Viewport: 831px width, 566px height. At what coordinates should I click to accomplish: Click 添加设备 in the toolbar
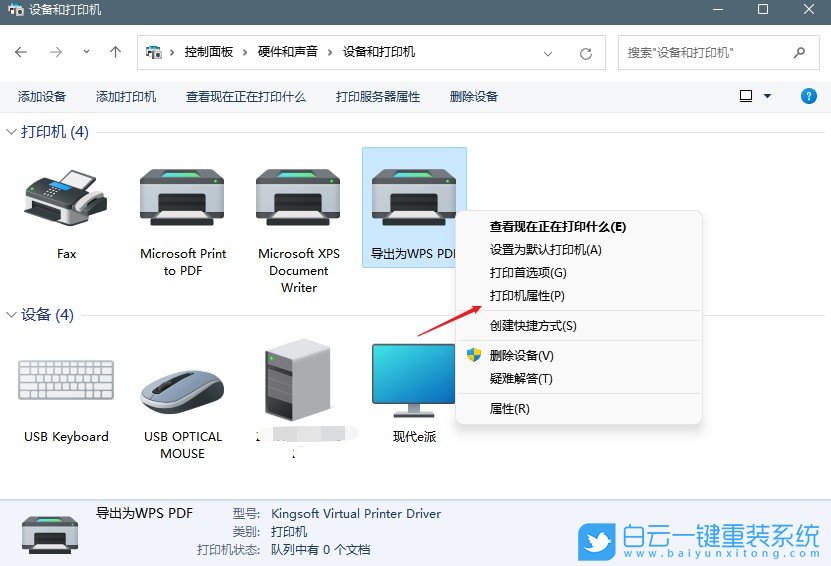click(42, 96)
